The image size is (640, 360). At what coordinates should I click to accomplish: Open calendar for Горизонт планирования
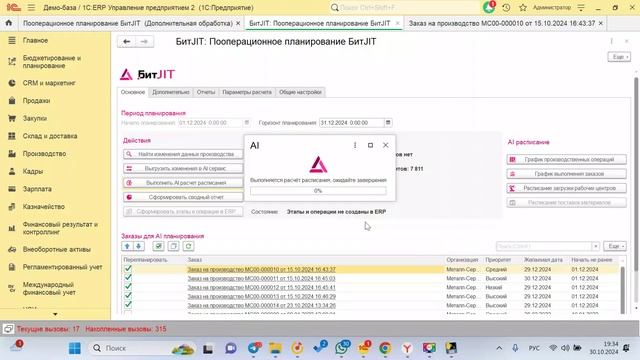388,122
